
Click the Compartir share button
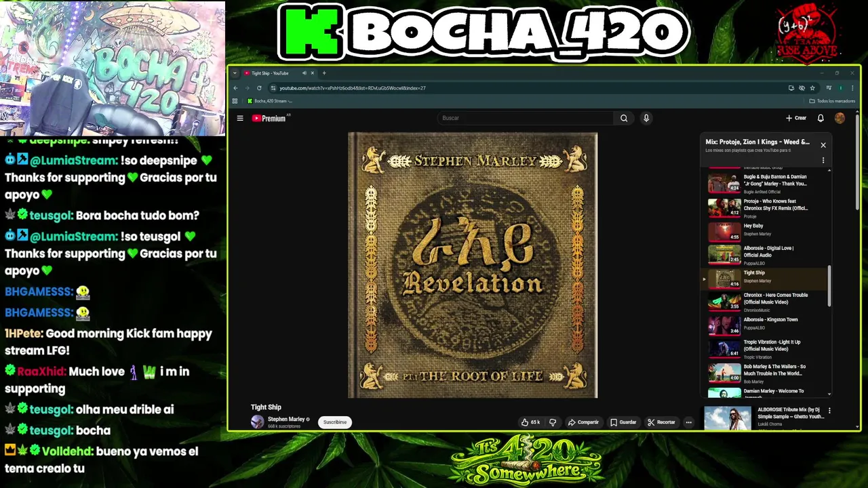click(583, 422)
